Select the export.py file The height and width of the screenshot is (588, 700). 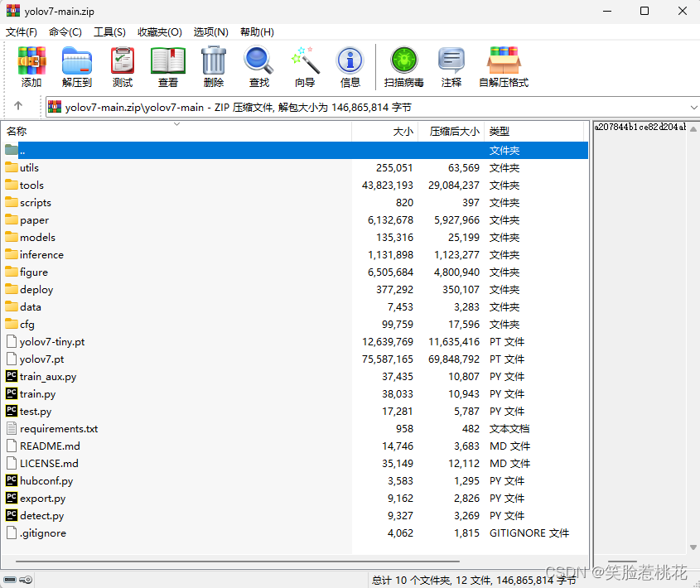point(295,499)
